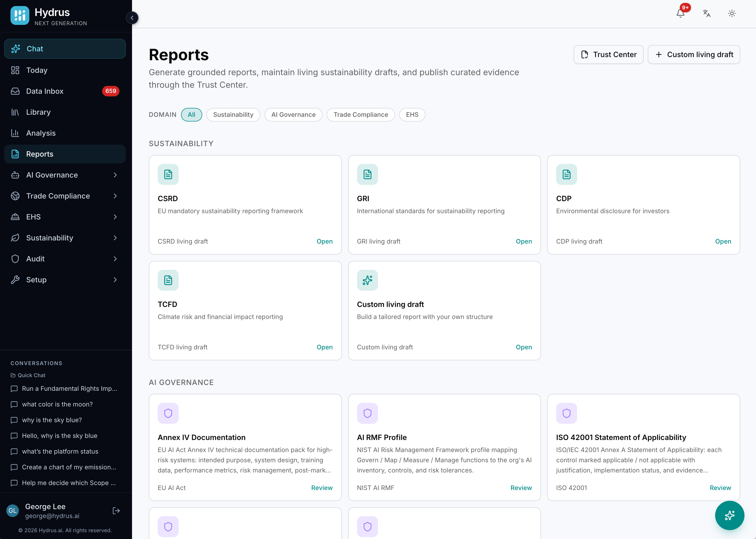Expand the Trade Compliance sidebar chevron
The image size is (756, 539).
pyautogui.click(x=115, y=196)
